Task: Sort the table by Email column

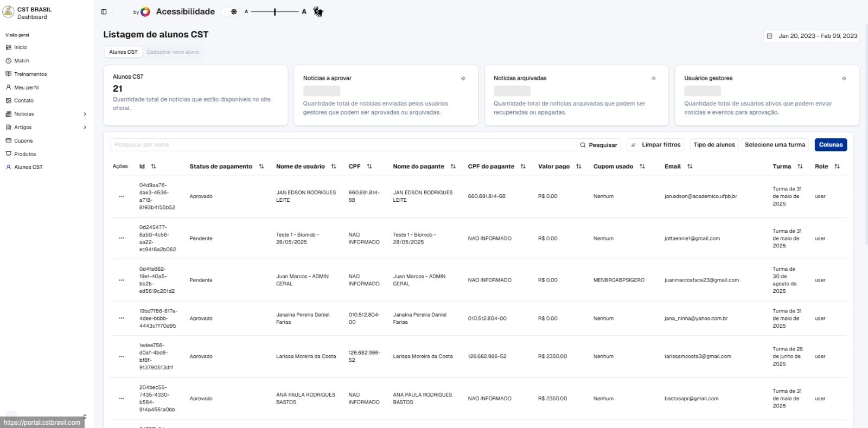Action: tap(690, 167)
